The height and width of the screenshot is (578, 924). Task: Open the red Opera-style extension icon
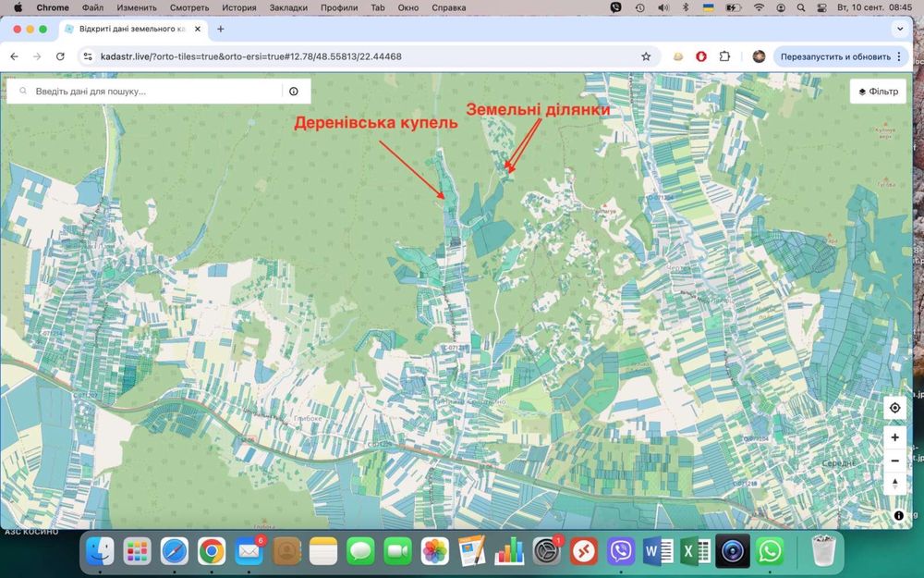(x=701, y=56)
